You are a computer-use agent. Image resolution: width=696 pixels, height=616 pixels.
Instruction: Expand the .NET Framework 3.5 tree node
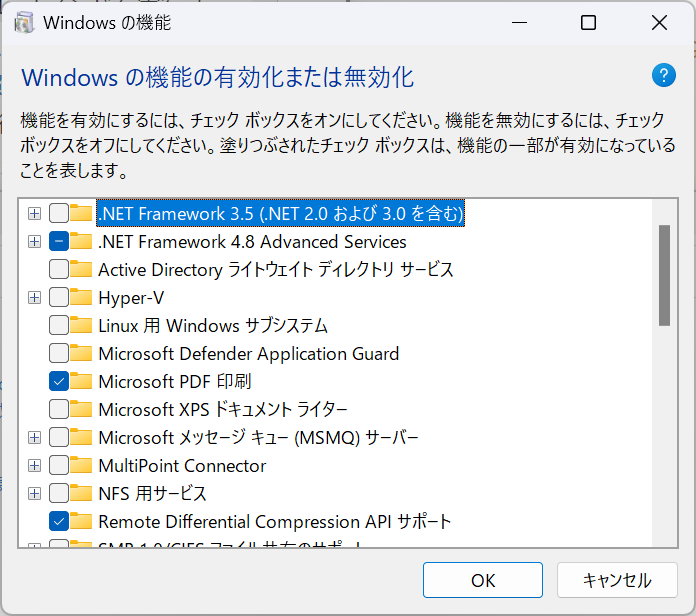click(34, 213)
